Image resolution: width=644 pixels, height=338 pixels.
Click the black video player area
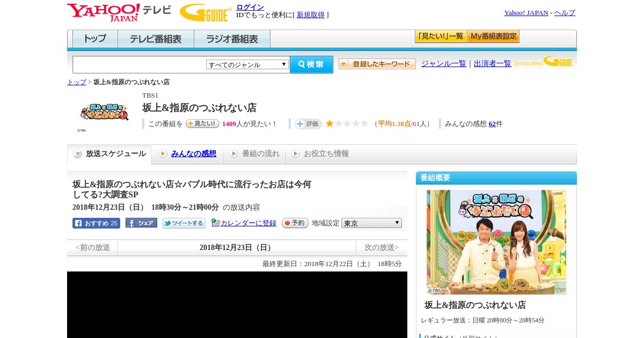[237, 305]
